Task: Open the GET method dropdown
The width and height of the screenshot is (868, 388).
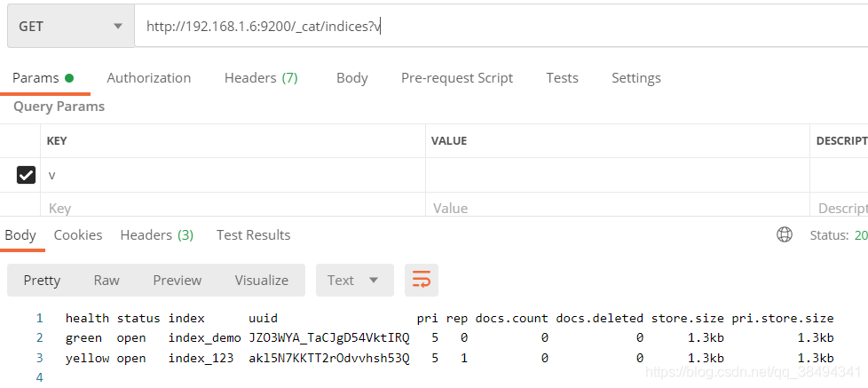Action: (69, 27)
